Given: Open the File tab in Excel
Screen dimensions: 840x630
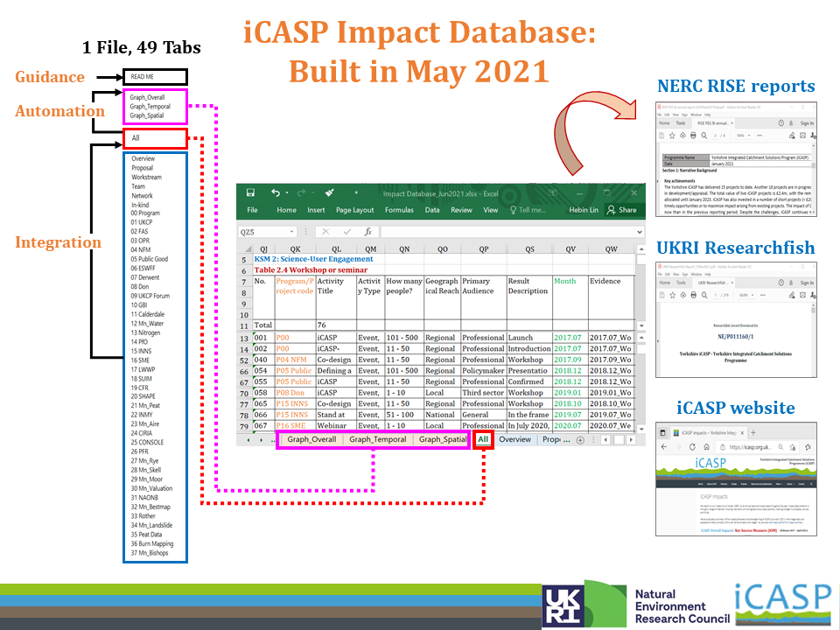Looking at the screenshot, I should [252, 210].
